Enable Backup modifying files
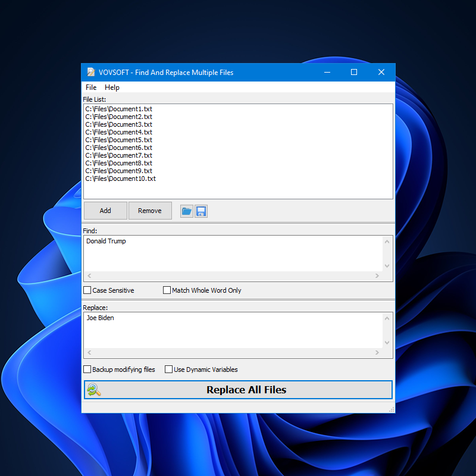The height and width of the screenshot is (476, 476). click(87, 369)
